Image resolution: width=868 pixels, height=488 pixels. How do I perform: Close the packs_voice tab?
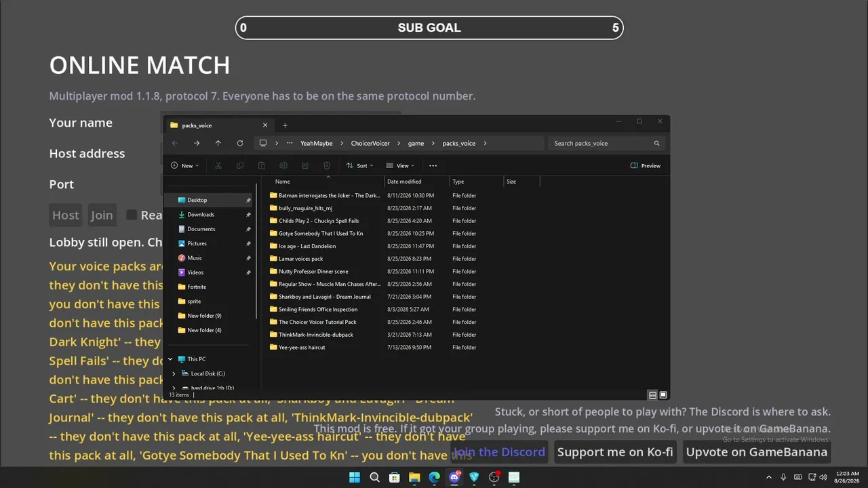tap(265, 125)
